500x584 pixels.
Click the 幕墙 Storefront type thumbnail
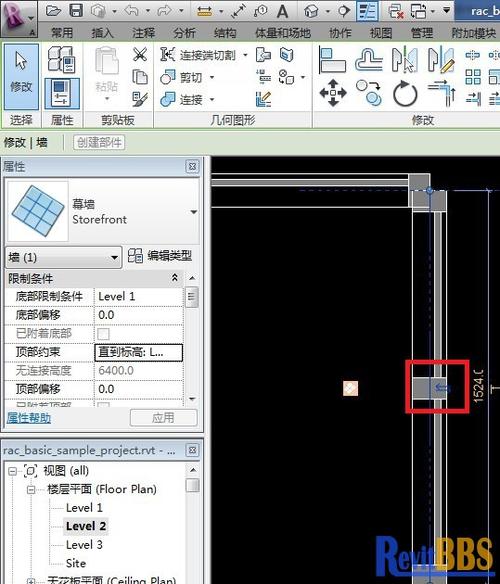tap(38, 211)
